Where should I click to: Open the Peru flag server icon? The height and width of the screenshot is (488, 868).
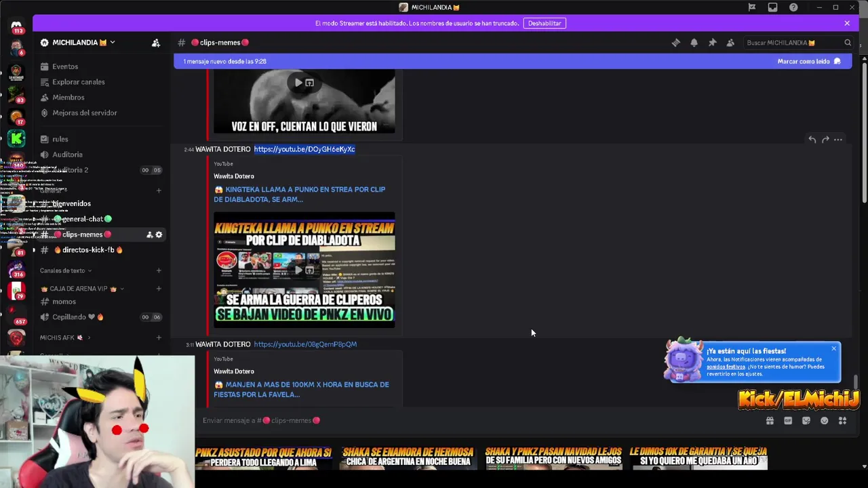[x=16, y=291]
